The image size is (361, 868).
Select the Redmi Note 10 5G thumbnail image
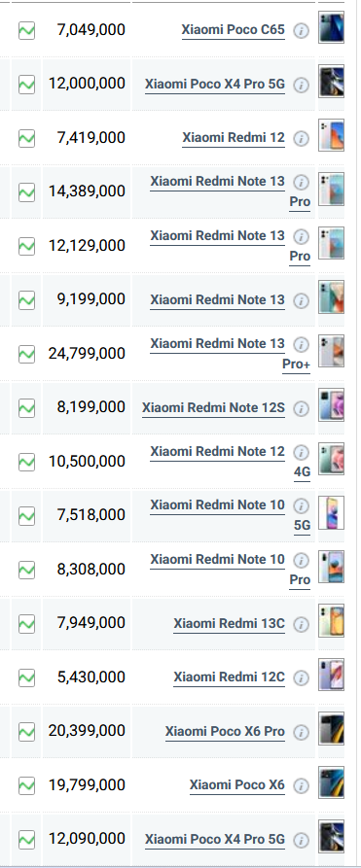(x=331, y=512)
